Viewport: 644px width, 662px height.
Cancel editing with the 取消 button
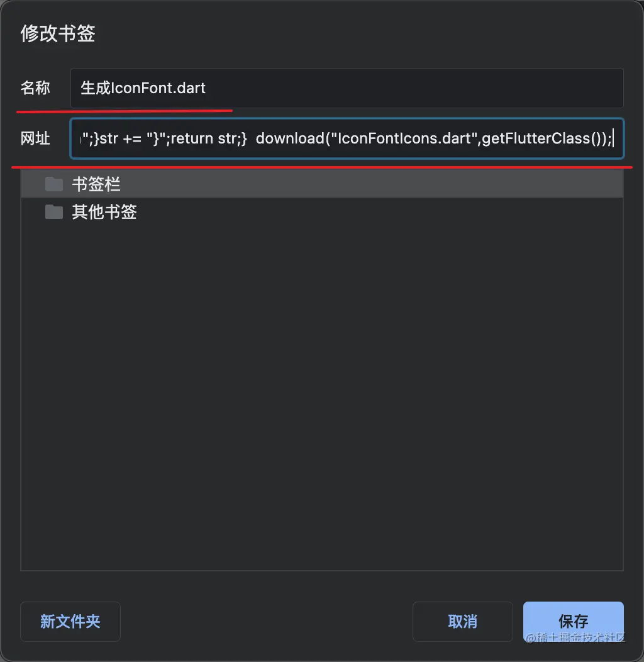tap(462, 622)
